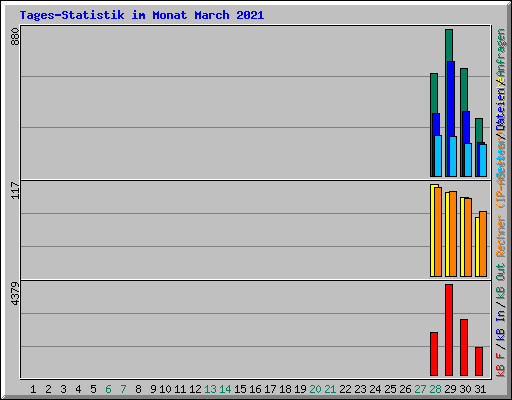This screenshot has height=400, width=512.
Task: Click day 29 on the x-axis
Action: pos(450,389)
